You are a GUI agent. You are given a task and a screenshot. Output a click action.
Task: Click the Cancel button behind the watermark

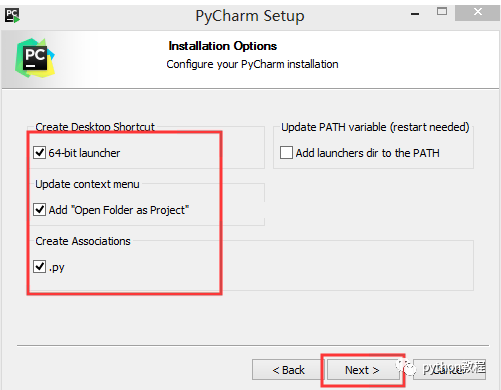tap(449, 370)
